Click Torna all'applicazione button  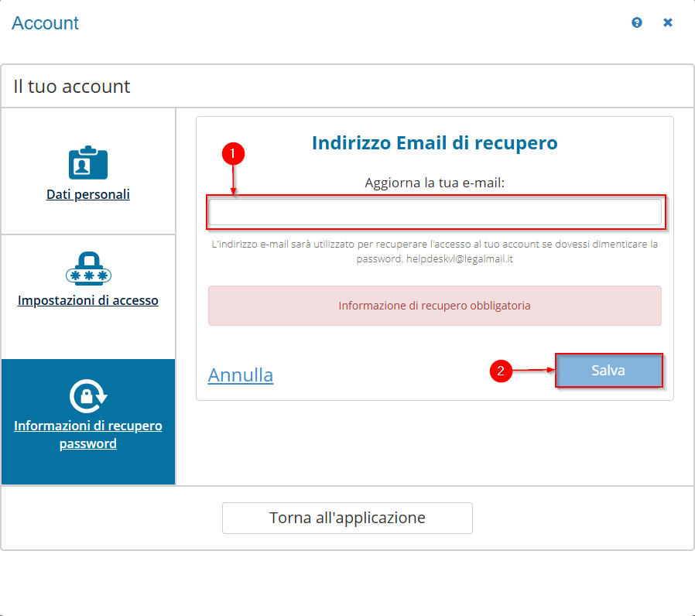347,518
